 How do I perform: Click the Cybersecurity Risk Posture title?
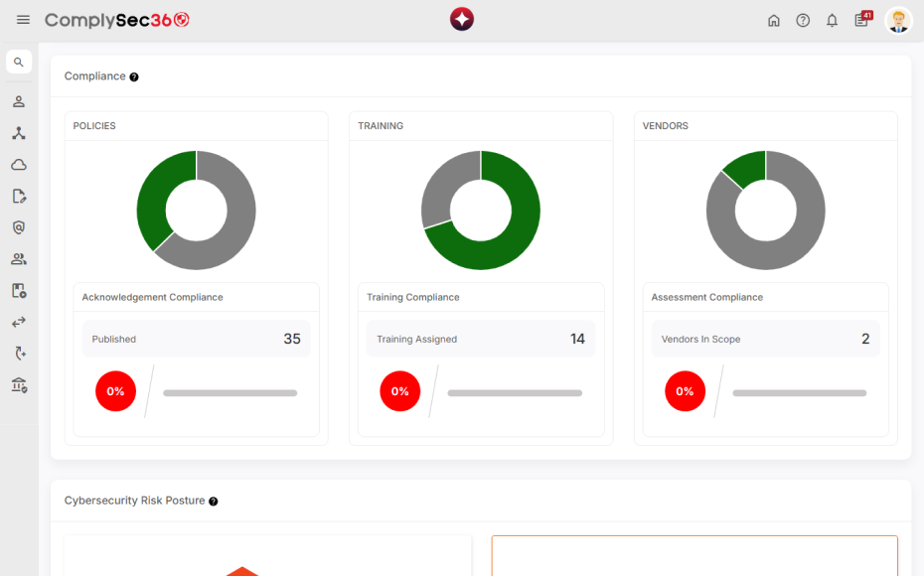(x=134, y=501)
